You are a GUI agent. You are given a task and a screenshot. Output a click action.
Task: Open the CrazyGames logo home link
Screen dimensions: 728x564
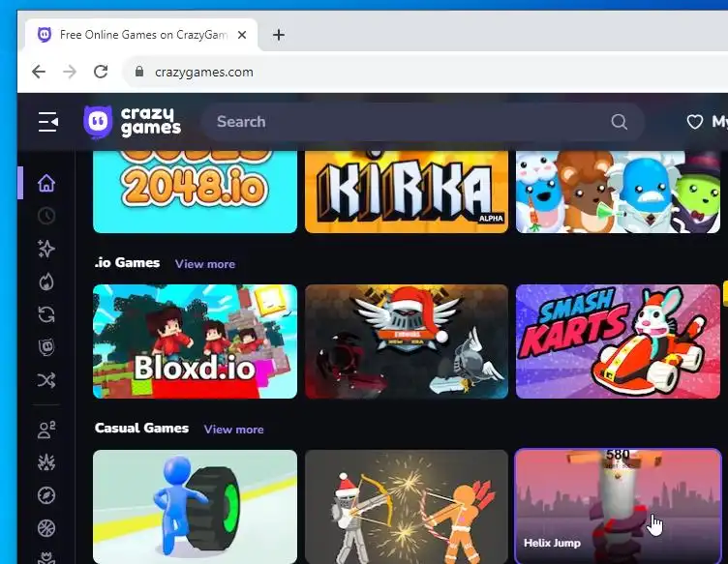point(132,122)
